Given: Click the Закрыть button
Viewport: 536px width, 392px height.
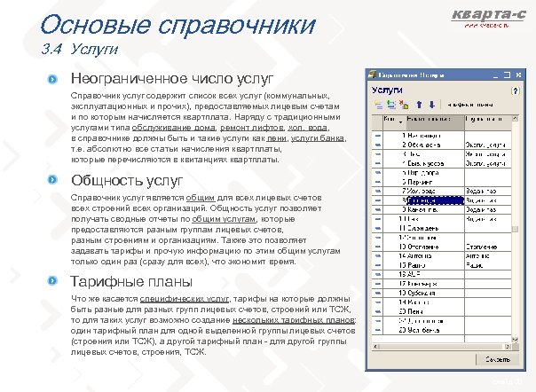Looking at the screenshot, I should 498,359.
